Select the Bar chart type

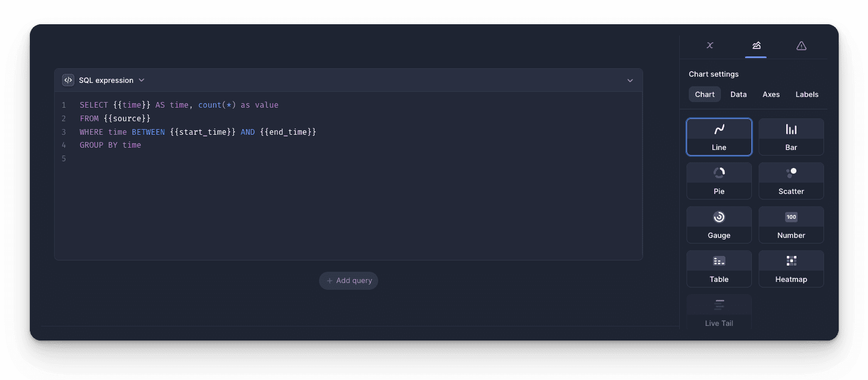791,136
